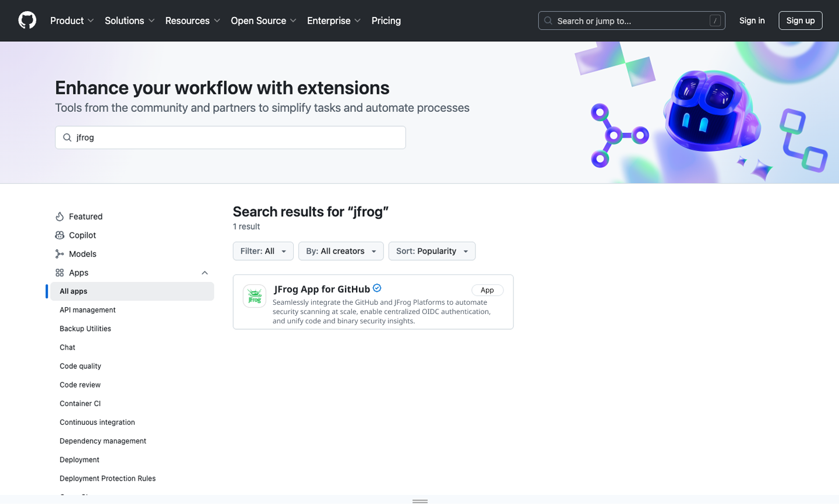Click the JFrog app logo thumbnail
Viewport: 839px width, 504px height.
click(x=255, y=297)
